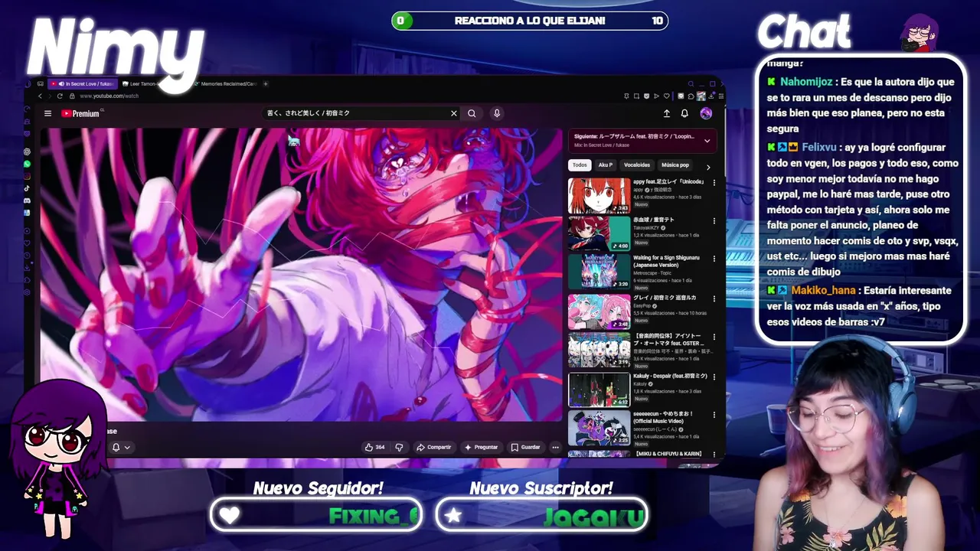Open options for the appy Unicode video
The image size is (980, 551).
714,183
